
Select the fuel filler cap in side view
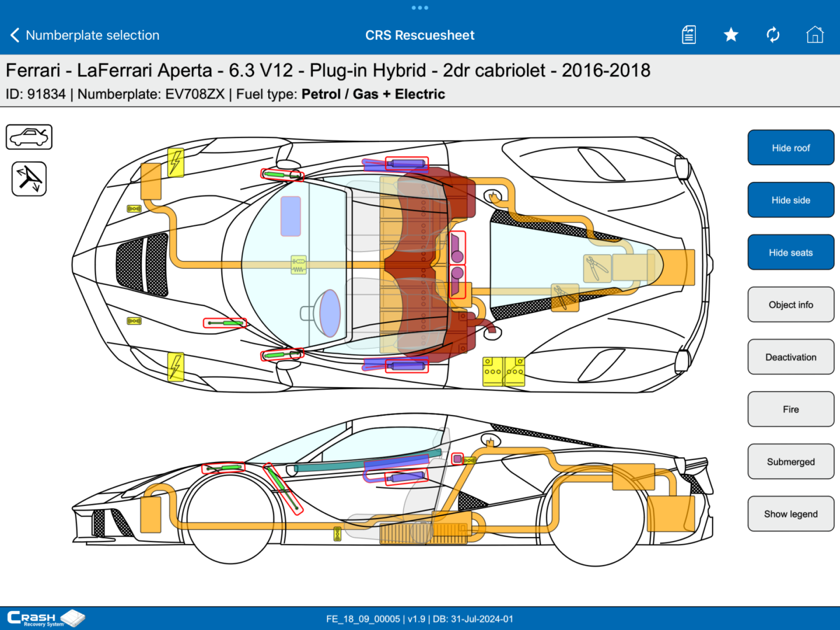click(491, 440)
